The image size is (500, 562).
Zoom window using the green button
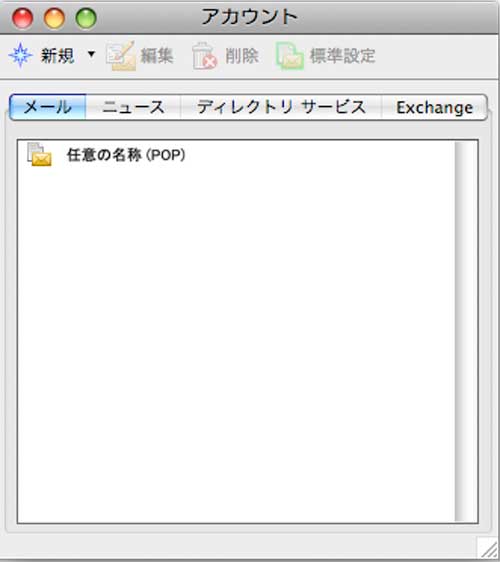point(86,18)
